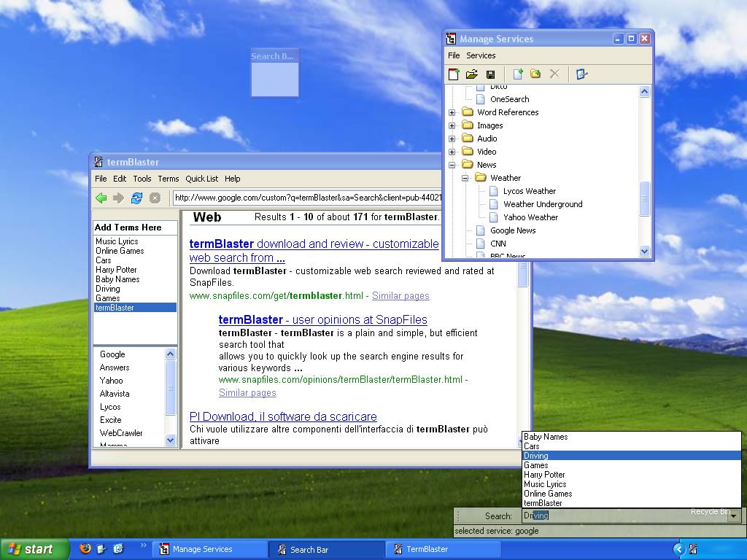
Task: Click the termBlaster system tray icon
Action: (693, 549)
